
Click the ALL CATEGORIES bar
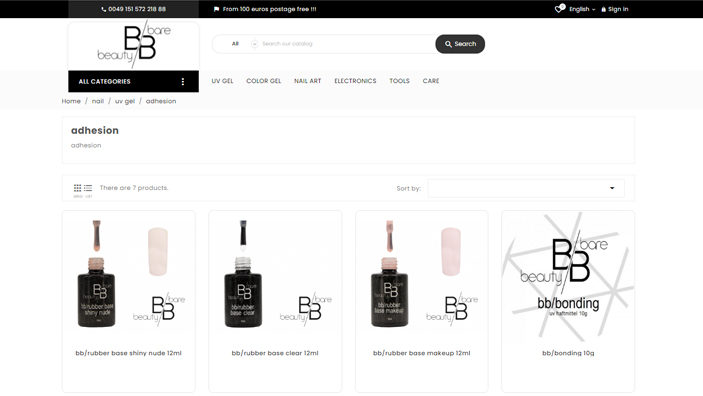[134, 82]
